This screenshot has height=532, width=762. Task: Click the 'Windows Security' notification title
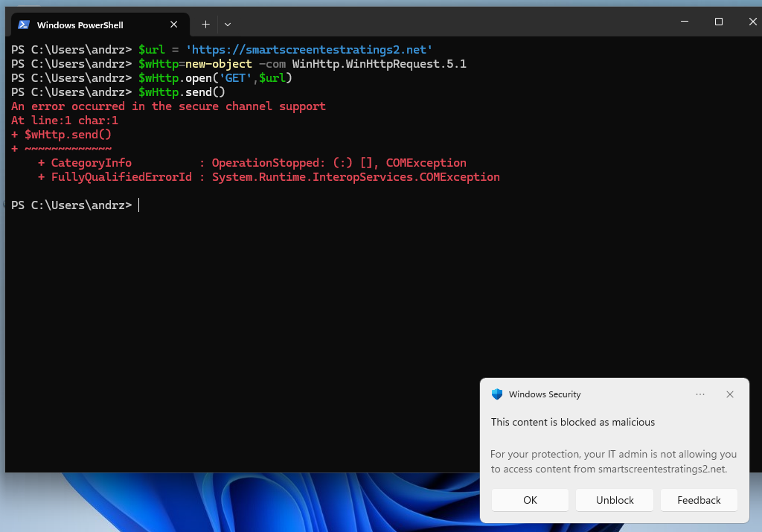(x=544, y=394)
